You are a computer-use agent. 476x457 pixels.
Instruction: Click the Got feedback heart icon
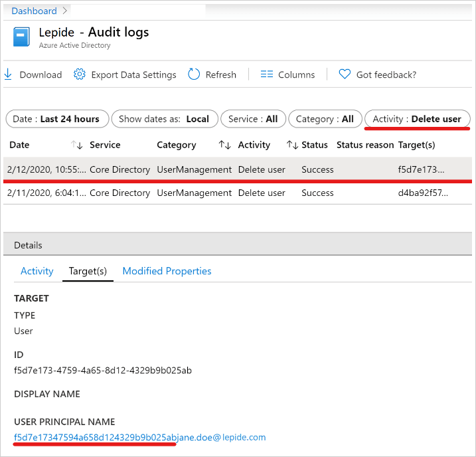coord(345,74)
